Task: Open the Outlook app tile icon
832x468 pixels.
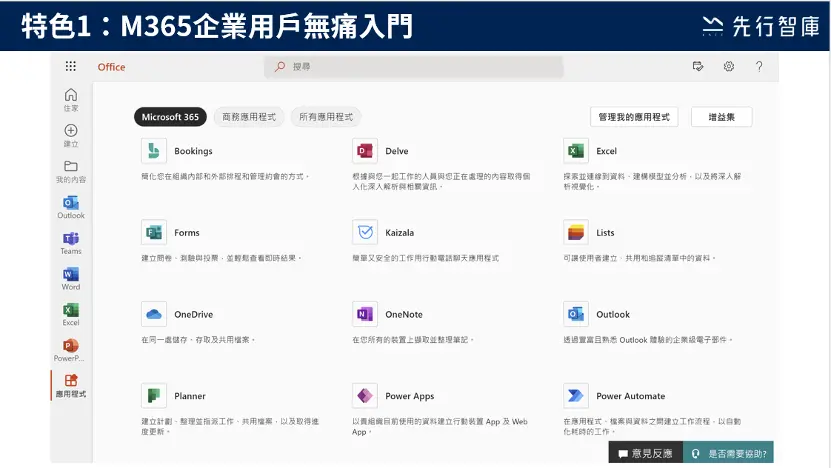Action: pyautogui.click(x=576, y=314)
